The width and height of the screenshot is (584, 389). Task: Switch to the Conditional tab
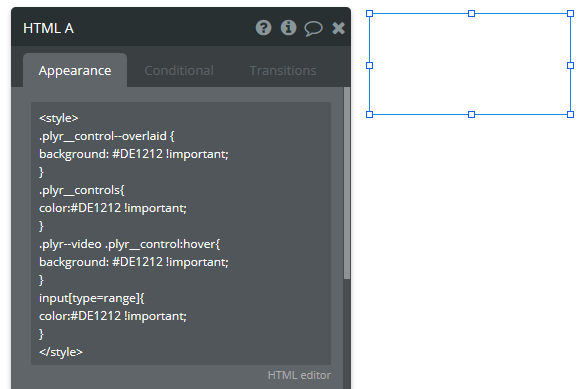(179, 70)
